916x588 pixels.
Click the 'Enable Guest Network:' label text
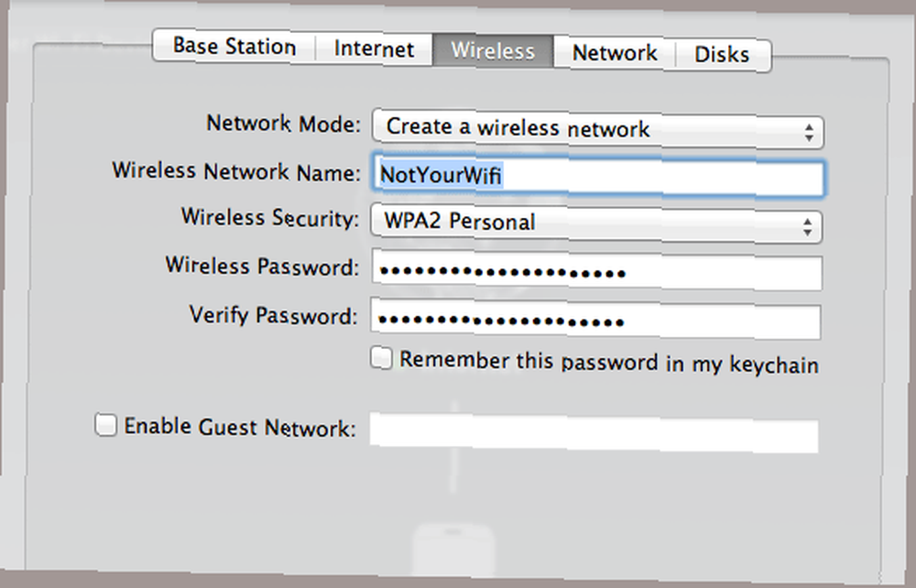click(239, 427)
